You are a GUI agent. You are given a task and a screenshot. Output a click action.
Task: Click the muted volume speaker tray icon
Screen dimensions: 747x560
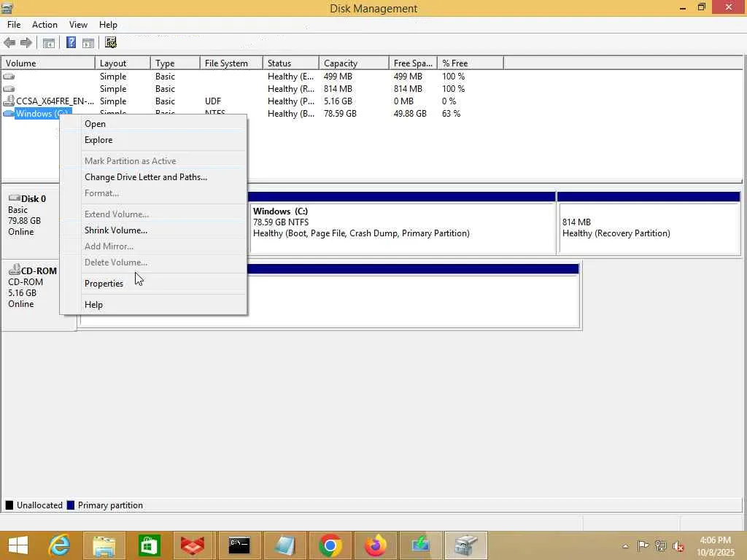click(678, 545)
